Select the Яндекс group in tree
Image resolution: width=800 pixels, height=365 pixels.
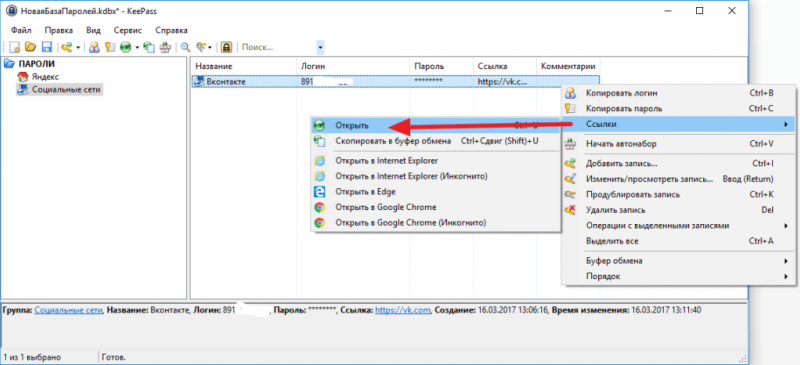[45, 77]
